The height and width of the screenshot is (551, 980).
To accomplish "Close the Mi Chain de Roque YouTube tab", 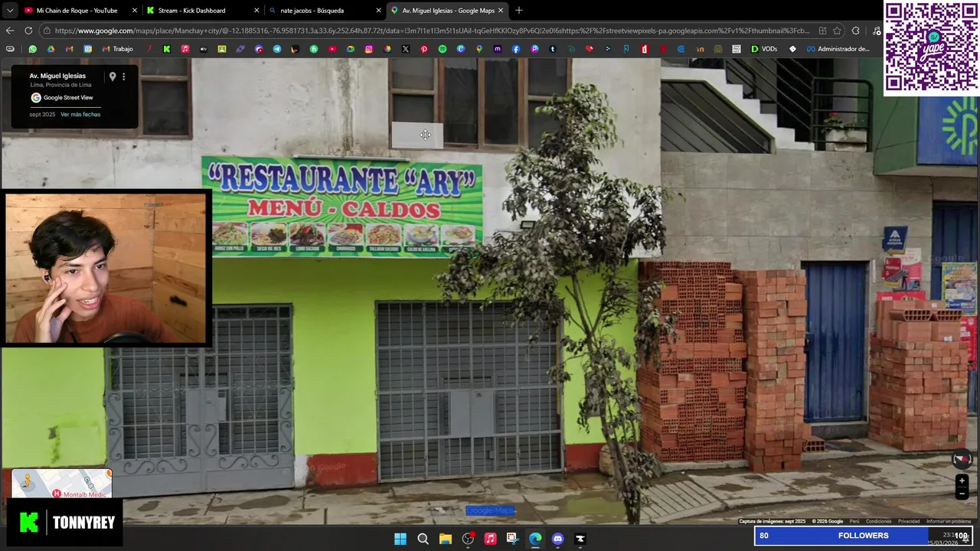I will pyautogui.click(x=135, y=11).
